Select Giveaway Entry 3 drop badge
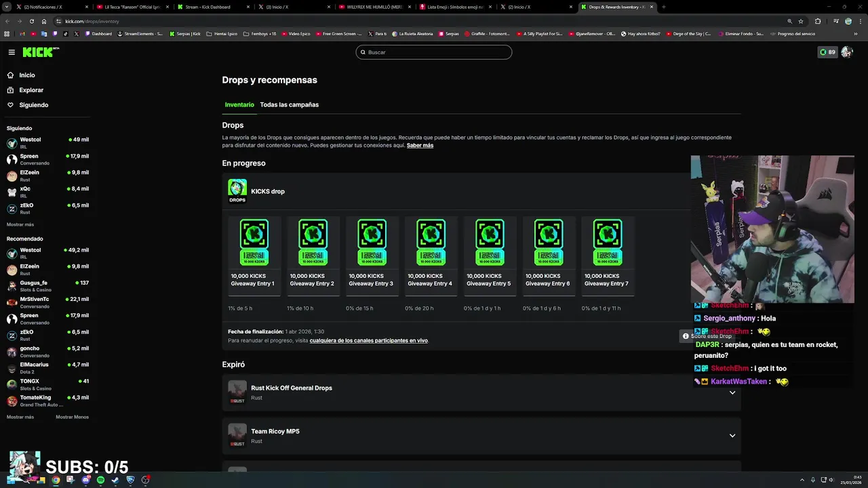The height and width of the screenshot is (488, 868). [x=372, y=243]
